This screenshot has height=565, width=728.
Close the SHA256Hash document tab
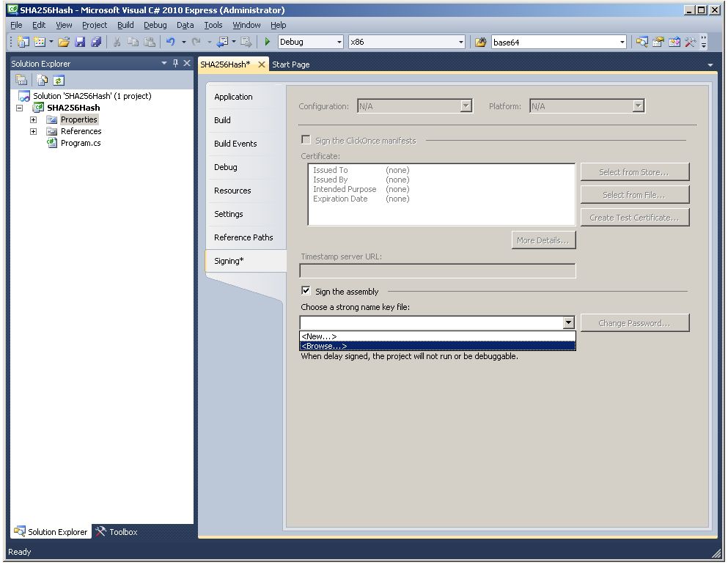point(262,64)
